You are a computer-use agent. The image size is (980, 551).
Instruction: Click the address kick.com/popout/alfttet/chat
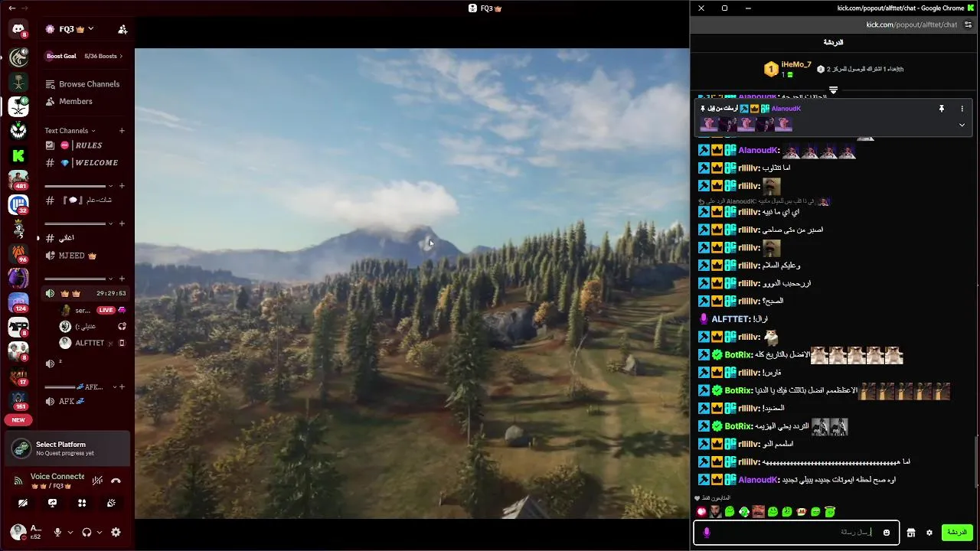click(911, 24)
